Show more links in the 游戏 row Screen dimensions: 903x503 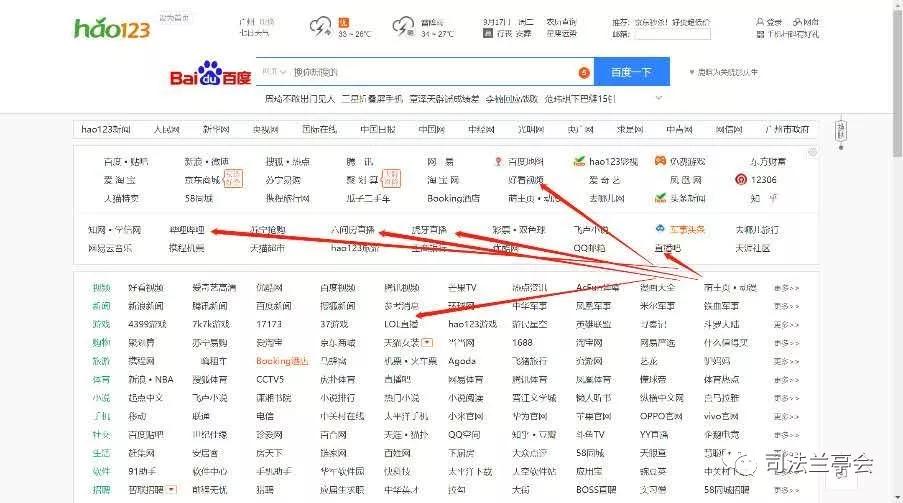[x=786, y=325]
